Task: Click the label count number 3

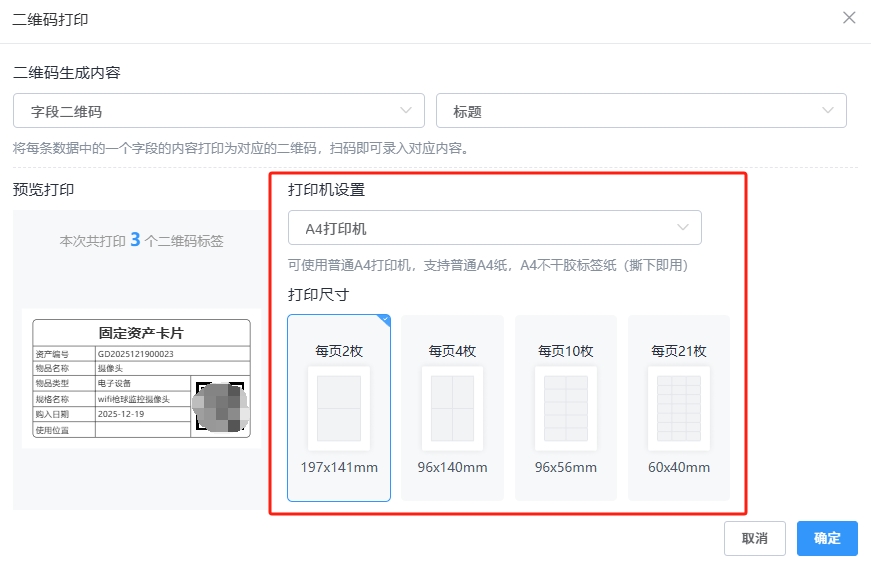Action: [135, 240]
